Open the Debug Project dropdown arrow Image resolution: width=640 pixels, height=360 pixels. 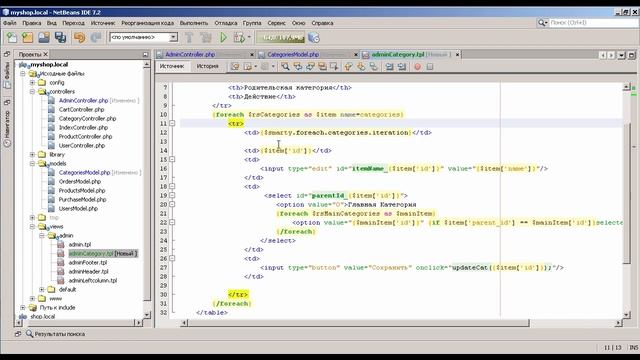point(249,38)
